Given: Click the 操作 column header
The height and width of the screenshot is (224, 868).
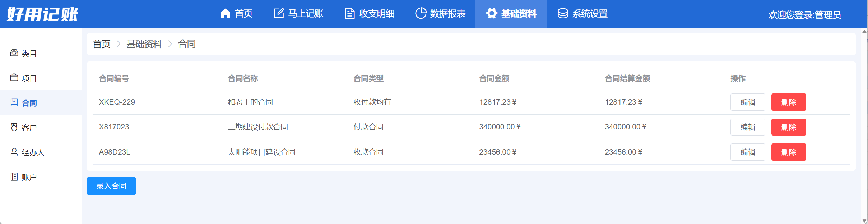Looking at the screenshot, I should (738, 78).
